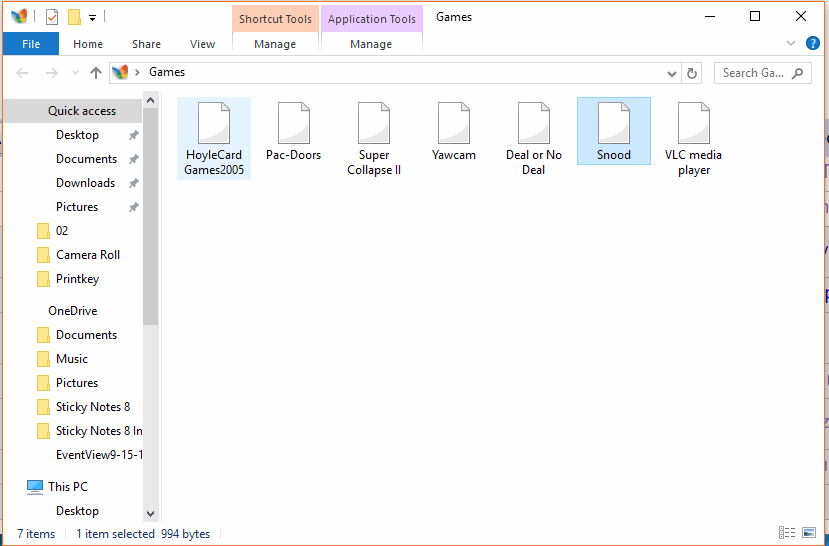Switch to Details view in status bar
This screenshot has width=829, height=546.
[787, 533]
